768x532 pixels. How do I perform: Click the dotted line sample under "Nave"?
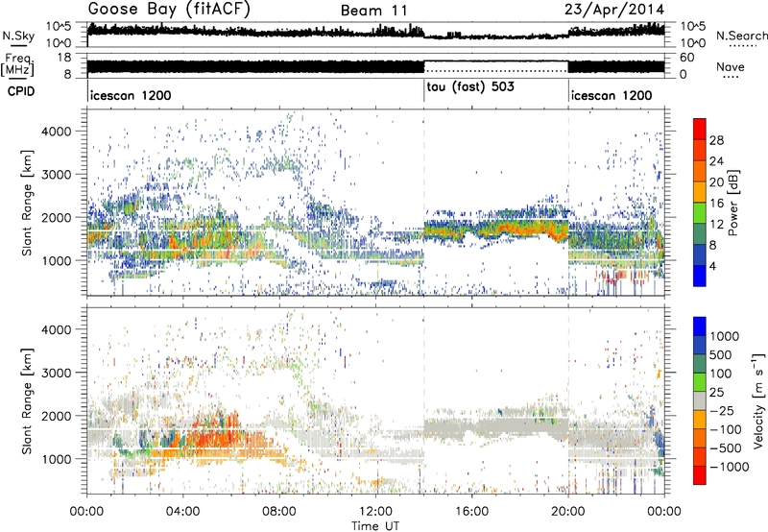731,78
